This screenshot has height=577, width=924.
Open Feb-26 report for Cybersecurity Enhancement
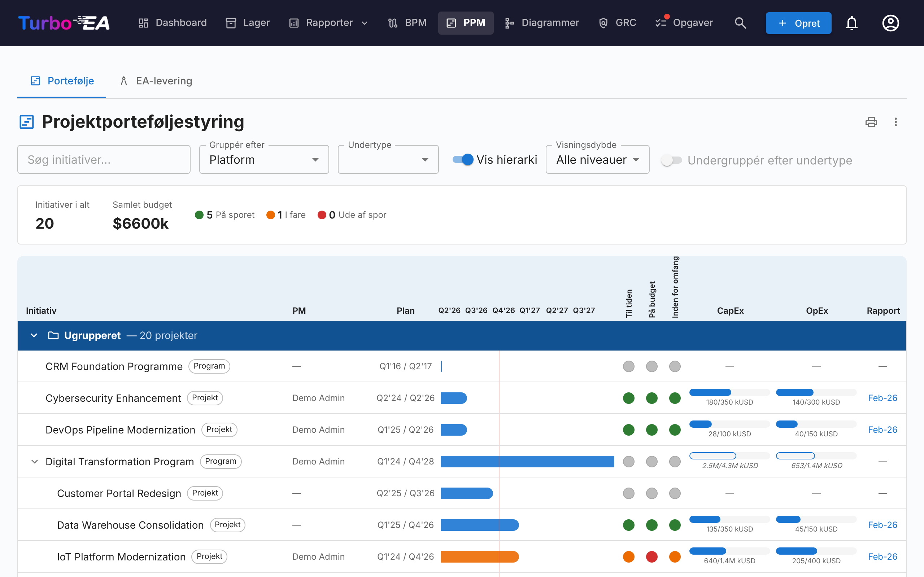[x=882, y=398]
